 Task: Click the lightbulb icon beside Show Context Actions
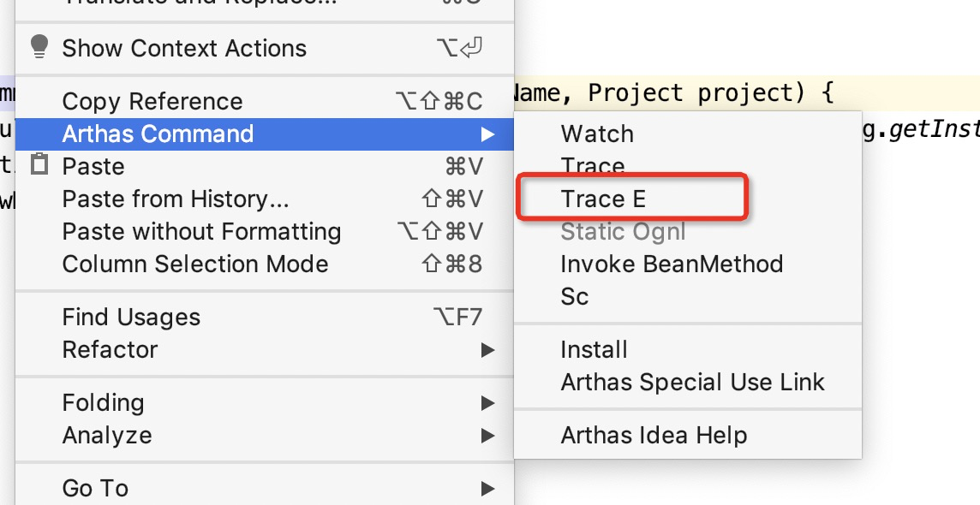pyautogui.click(x=39, y=47)
